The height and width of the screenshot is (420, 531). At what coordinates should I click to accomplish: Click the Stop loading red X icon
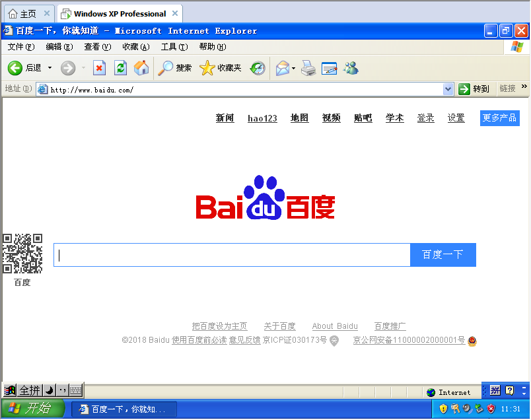click(x=99, y=68)
